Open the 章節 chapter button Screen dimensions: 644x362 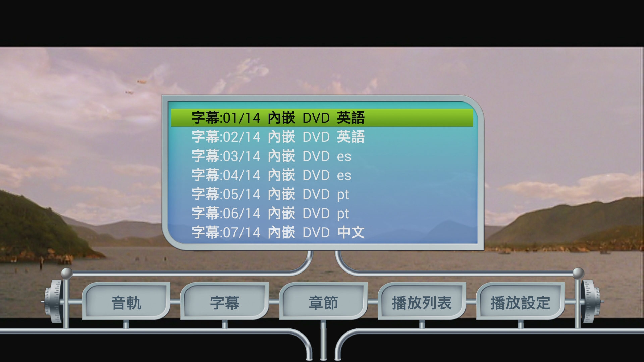[323, 301]
